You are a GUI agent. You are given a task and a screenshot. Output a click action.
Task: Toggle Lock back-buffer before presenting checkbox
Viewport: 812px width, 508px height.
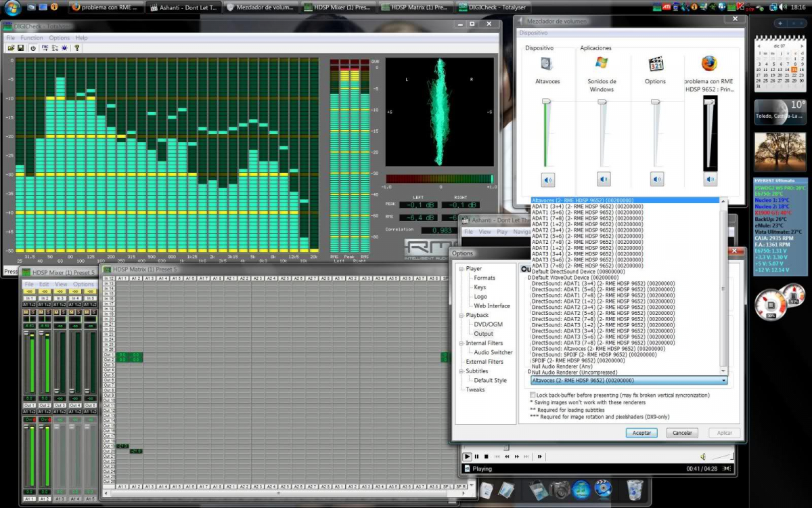[533, 395]
